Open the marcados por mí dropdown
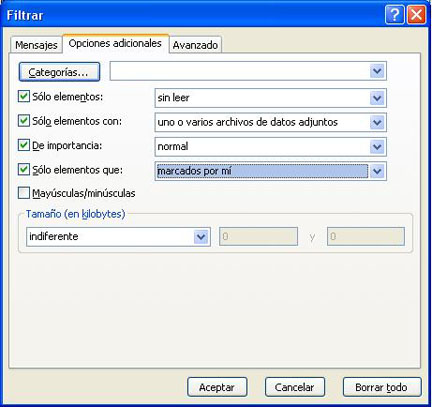 (x=377, y=171)
